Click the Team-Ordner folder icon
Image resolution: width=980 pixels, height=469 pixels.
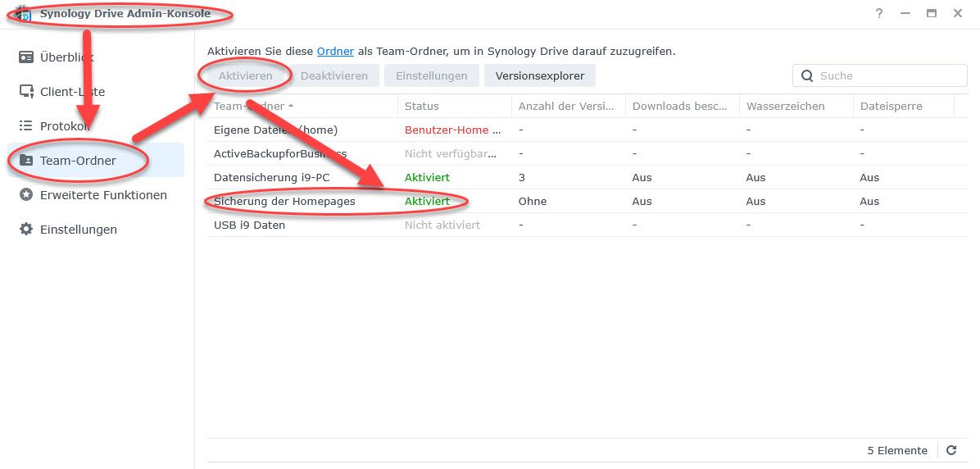(26, 161)
